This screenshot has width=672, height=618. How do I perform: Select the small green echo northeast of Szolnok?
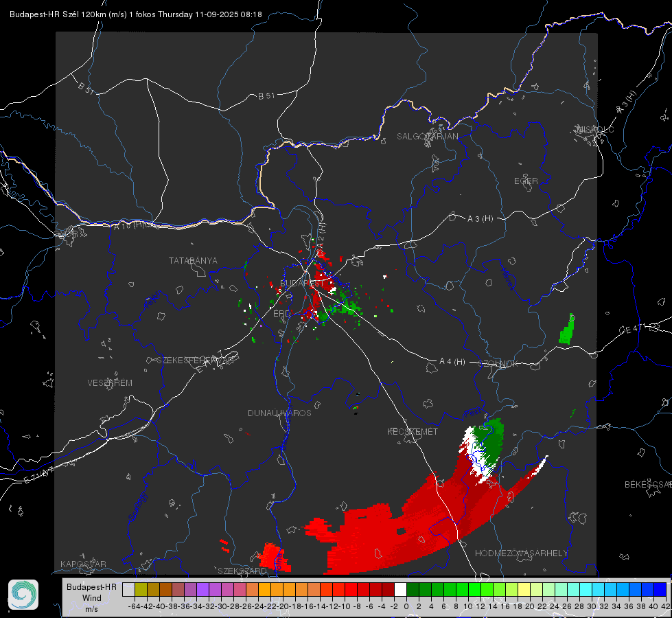pos(567,329)
